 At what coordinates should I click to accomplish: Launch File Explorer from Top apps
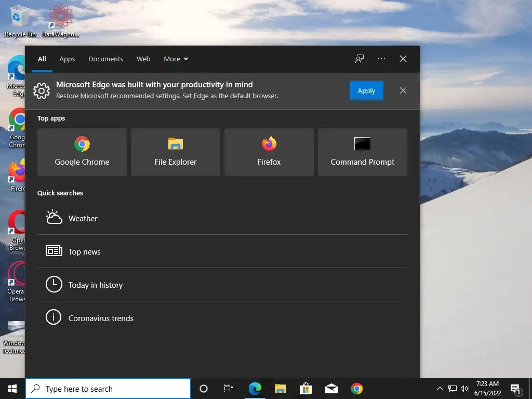176,152
